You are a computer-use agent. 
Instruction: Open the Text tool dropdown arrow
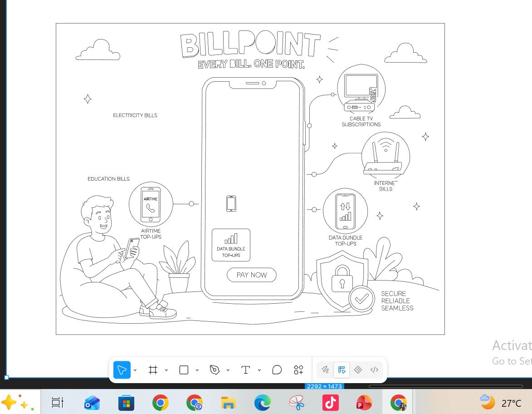tap(259, 370)
